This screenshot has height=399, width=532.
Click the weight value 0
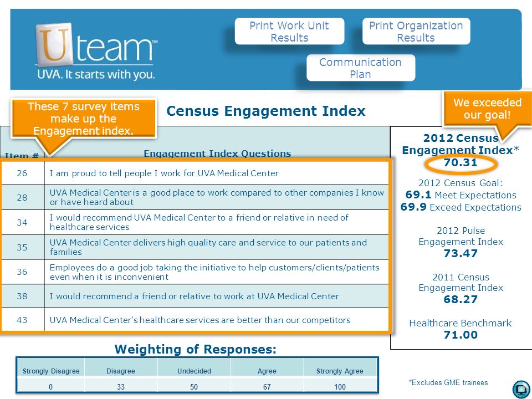(x=50, y=387)
